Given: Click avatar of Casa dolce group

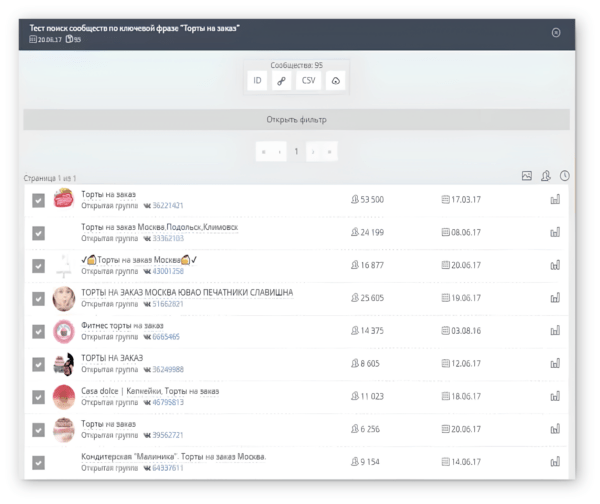Looking at the screenshot, I should pos(64,397).
